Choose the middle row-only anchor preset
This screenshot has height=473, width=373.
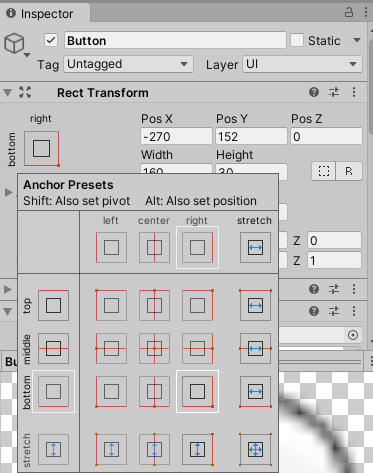tap(53, 348)
